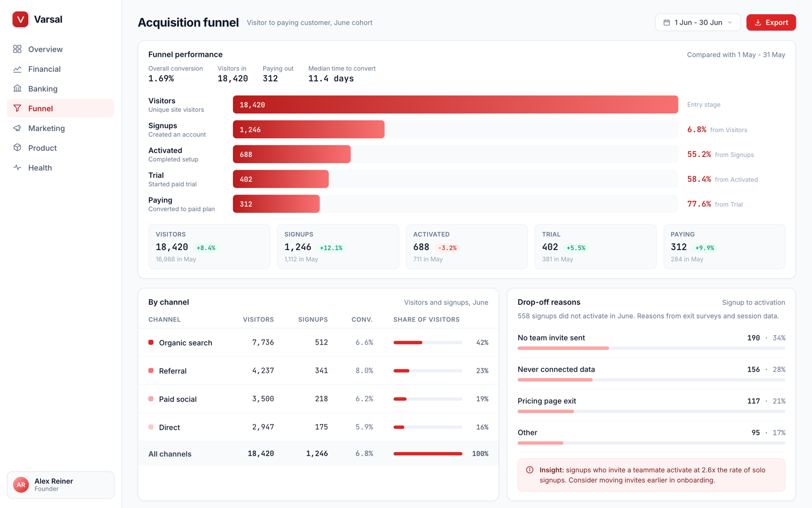The height and width of the screenshot is (508, 812).
Task: Select the Visitors stat card
Action: 209,247
